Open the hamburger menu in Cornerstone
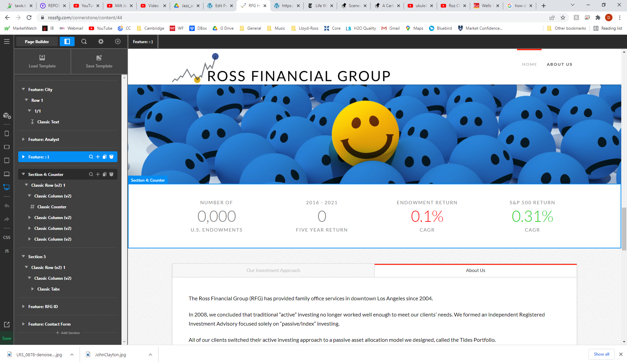 [7, 41]
